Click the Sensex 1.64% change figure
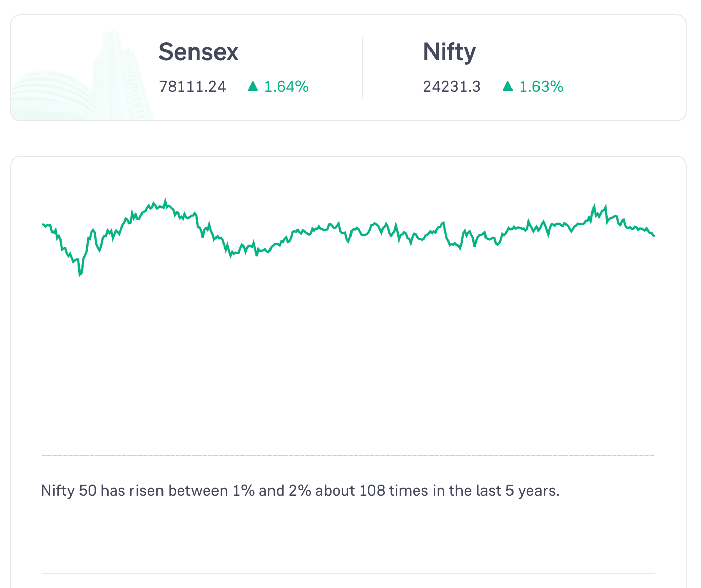The height and width of the screenshot is (588, 701). [x=286, y=87]
